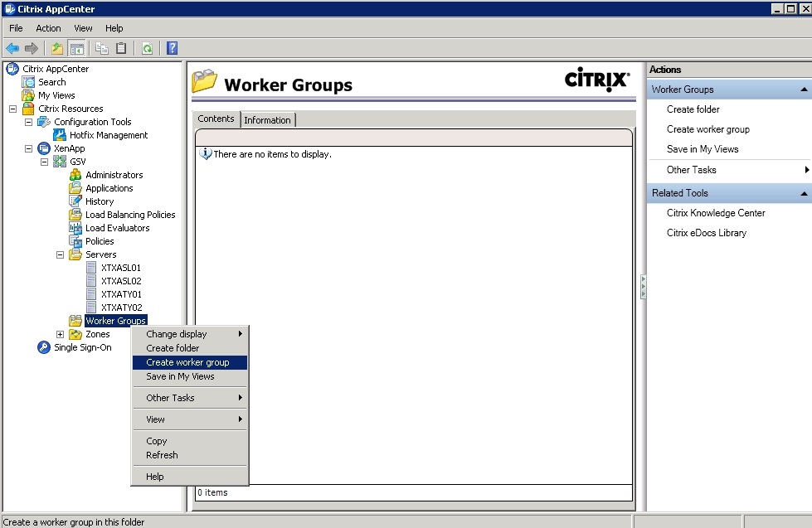Click the XenApp node icon
Image resolution: width=812 pixels, height=528 pixels.
pyautogui.click(x=44, y=148)
